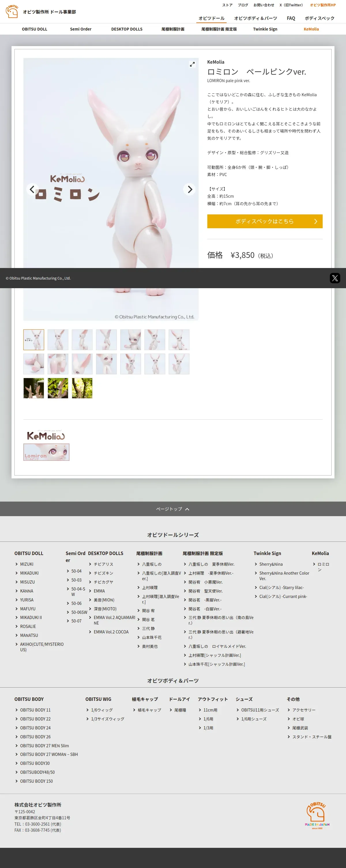Open Sherry&Nina footer link
Viewport: 346px width, 868px height.
(271, 564)
